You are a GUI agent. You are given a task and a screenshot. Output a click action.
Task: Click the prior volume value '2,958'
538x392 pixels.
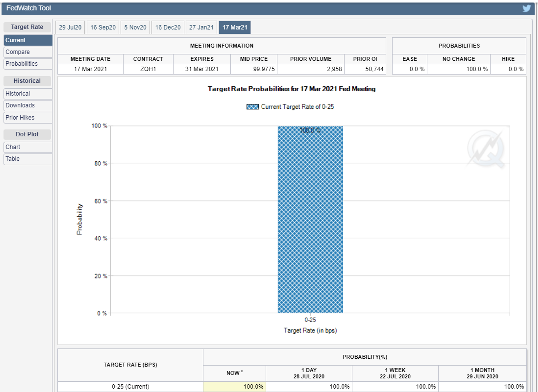point(334,69)
